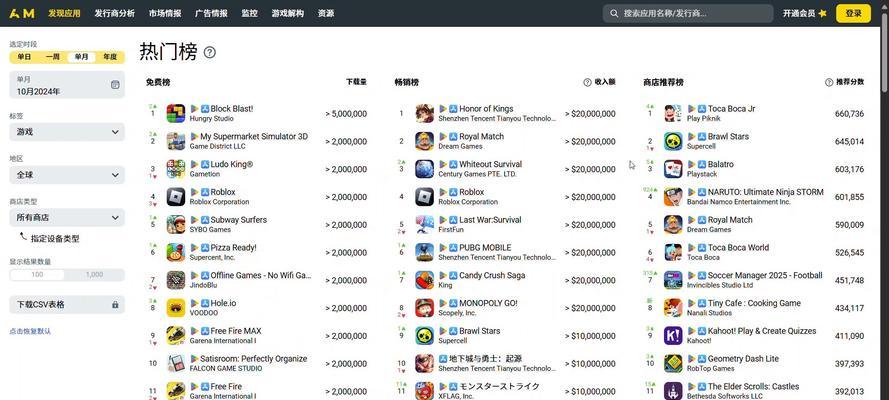Click The Elder Scrolls: Castles title
889x400 pixels.
point(753,386)
